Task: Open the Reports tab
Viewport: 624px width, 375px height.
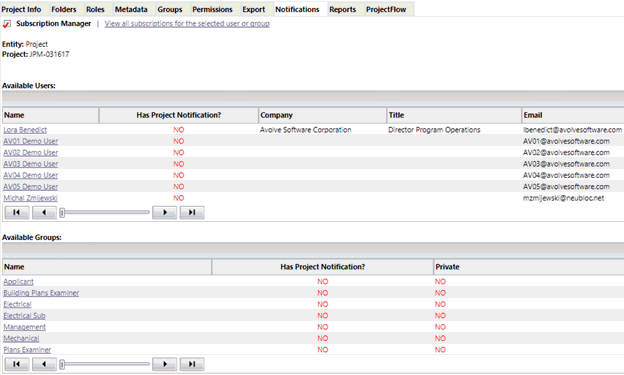Action: point(343,9)
